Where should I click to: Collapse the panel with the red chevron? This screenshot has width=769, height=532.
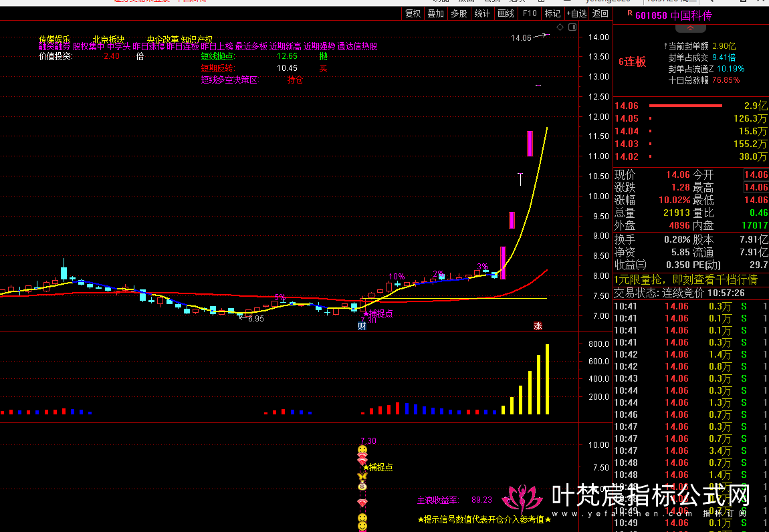point(691,29)
